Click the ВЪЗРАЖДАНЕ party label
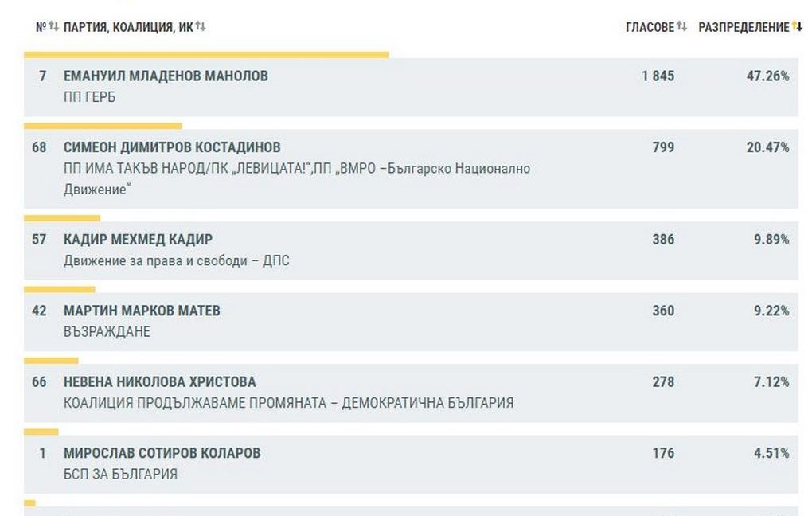Image resolution: width=812 pixels, height=516 pixels. [107, 331]
